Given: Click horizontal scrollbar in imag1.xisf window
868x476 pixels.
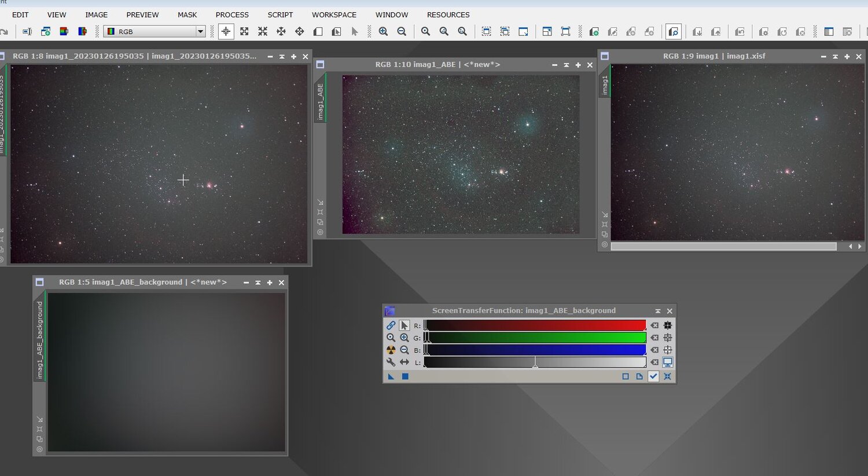Looking at the screenshot, I should (723, 247).
